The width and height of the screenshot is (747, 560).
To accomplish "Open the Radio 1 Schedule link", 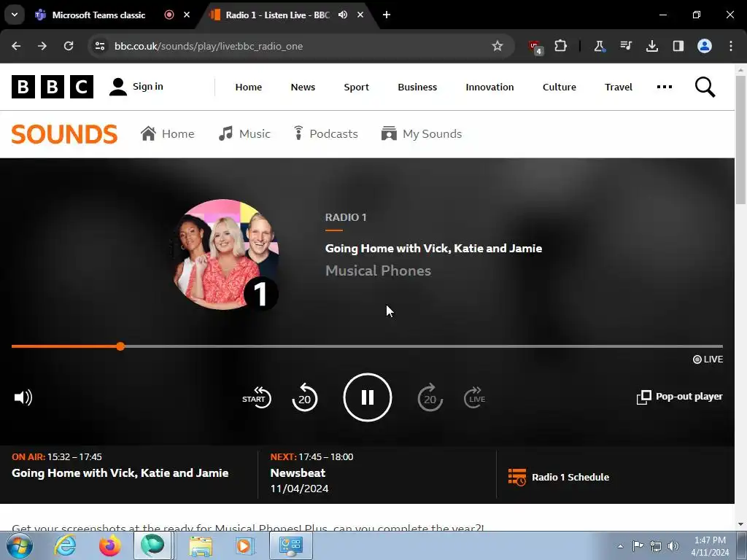I will coord(558,477).
